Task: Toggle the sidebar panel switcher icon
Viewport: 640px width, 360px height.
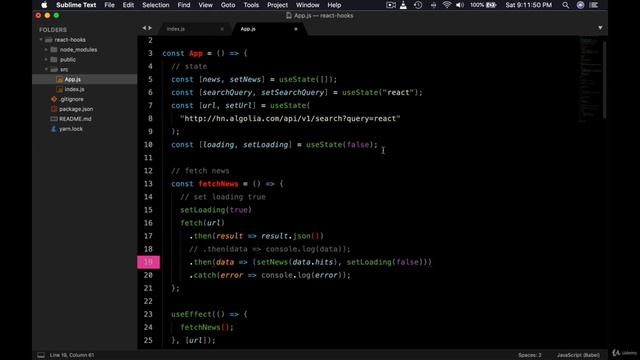Action: click(41, 355)
